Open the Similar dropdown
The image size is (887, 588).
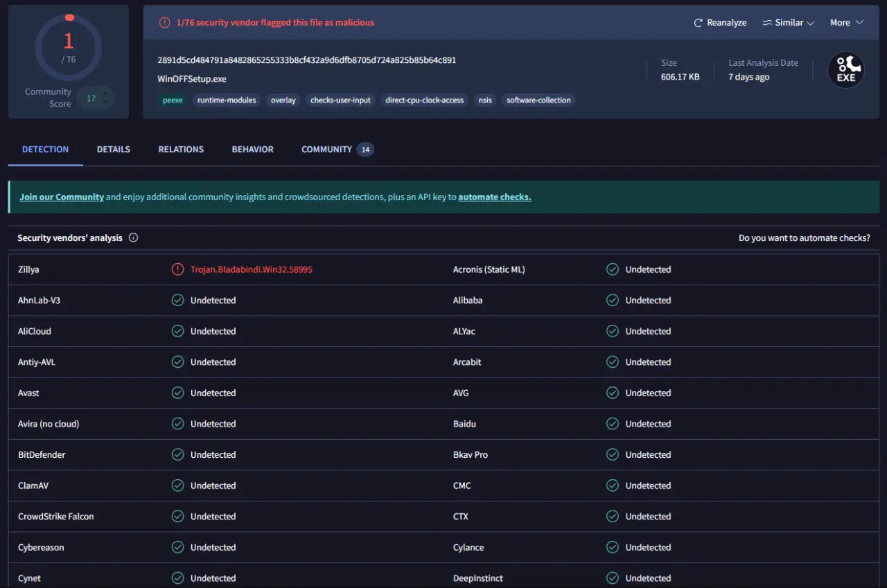point(789,23)
